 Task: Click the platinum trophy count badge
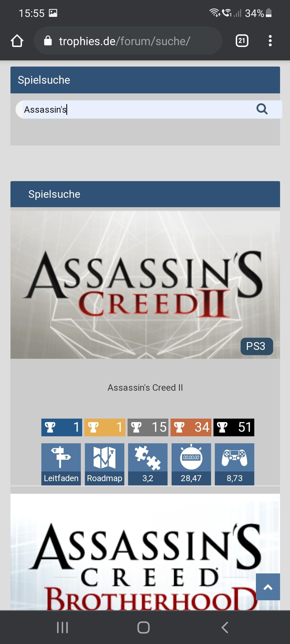pyautogui.click(x=62, y=427)
